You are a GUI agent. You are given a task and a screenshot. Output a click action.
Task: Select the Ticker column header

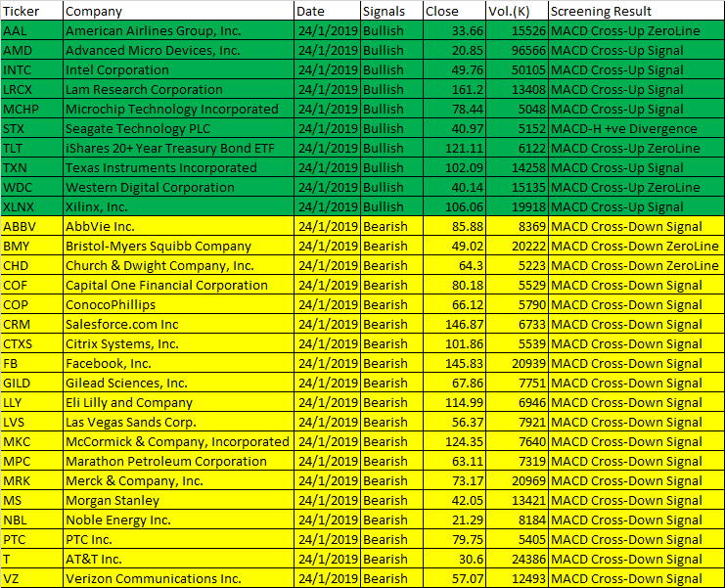[x=31, y=11]
